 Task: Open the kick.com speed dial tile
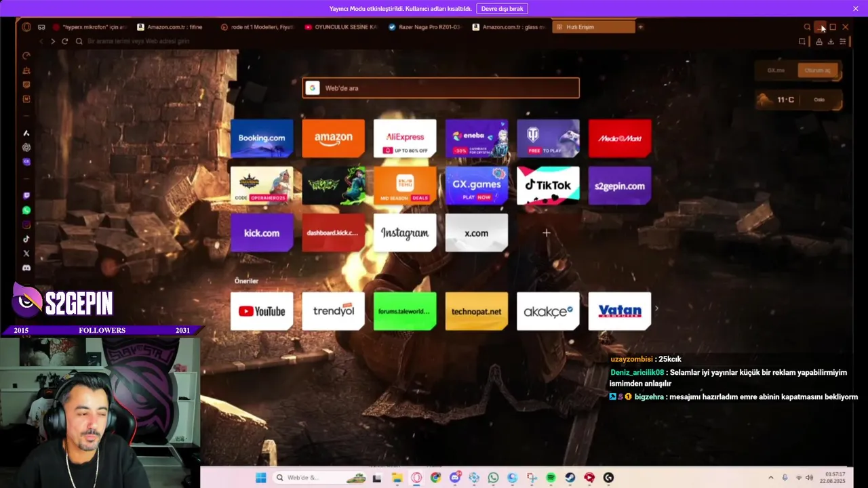262,232
